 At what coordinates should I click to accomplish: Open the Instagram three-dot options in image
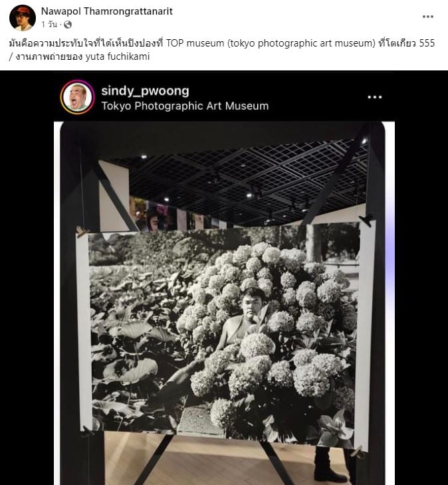(375, 97)
